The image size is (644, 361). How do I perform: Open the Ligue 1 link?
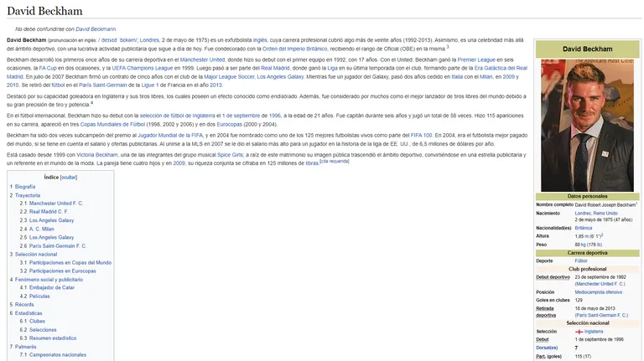pos(150,85)
